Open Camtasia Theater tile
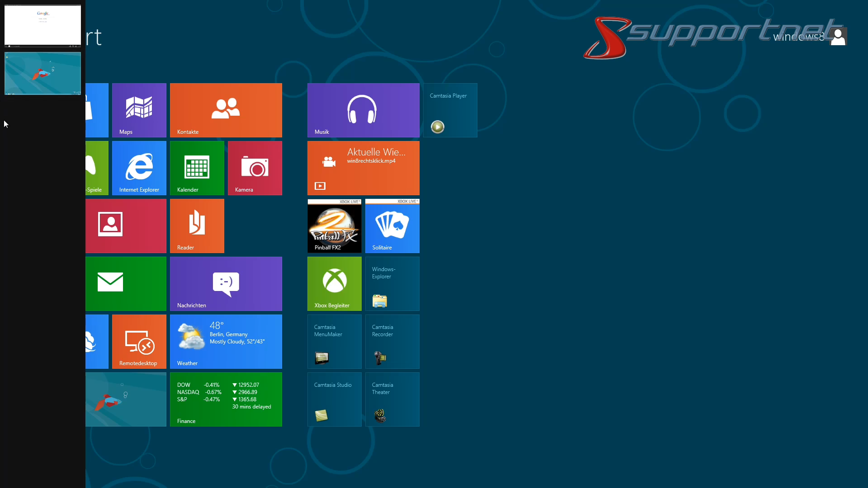 click(392, 399)
